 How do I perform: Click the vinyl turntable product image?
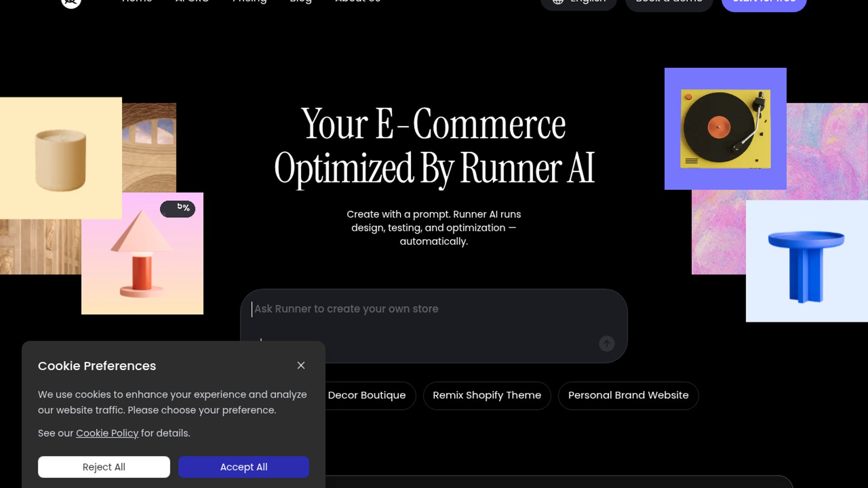coord(725,129)
